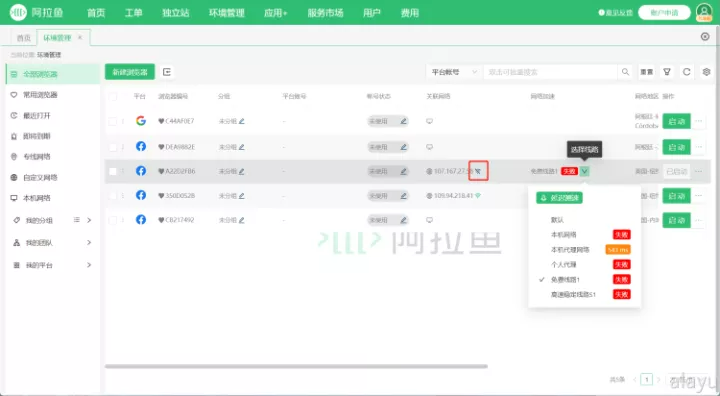The width and height of the screenshot is (720, 396).
Task: Open the 平台帐号 search type dropdown
Action: pyautogui.click(x=454, y=72)
